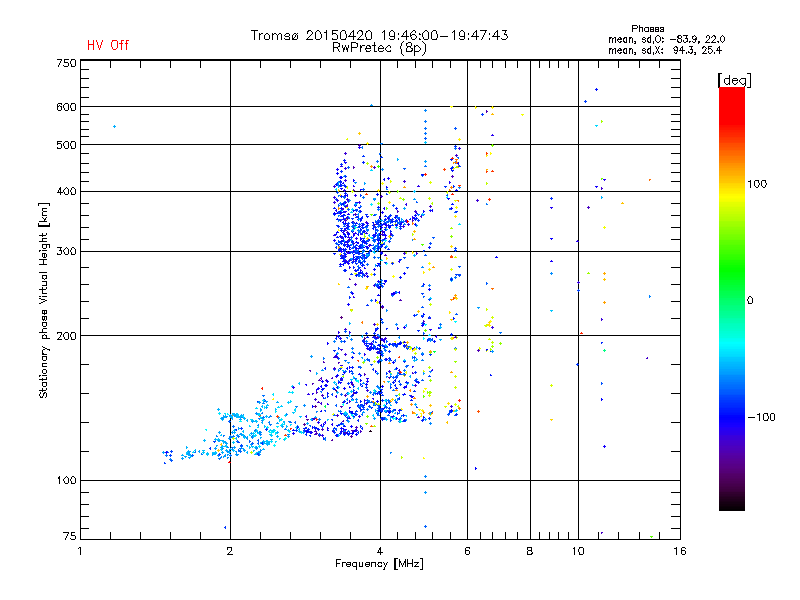Click the y-axis tick label '300'
The width and height of the screenshot is (800, 600).
click(x=66, y=251)
